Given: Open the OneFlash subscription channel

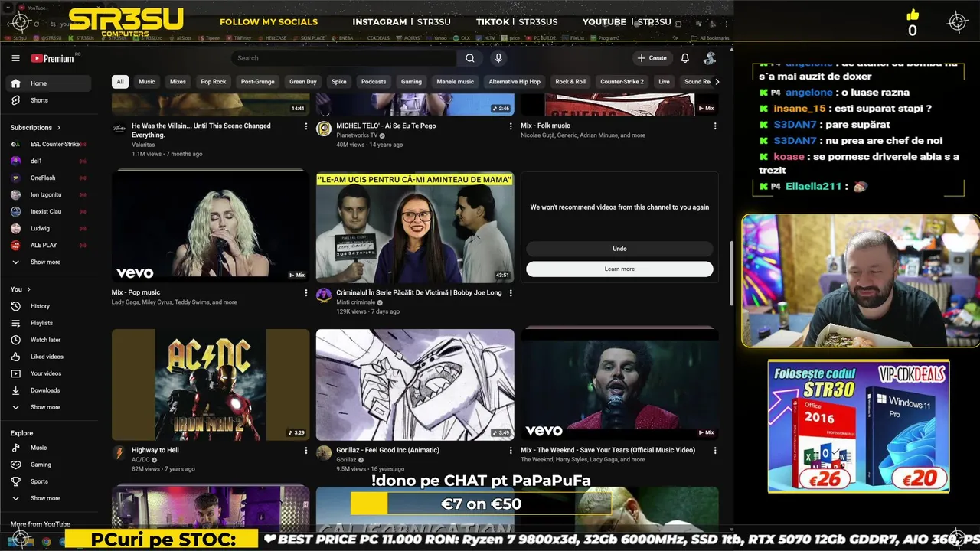Looking at the screenshot, I should [49, 178].
